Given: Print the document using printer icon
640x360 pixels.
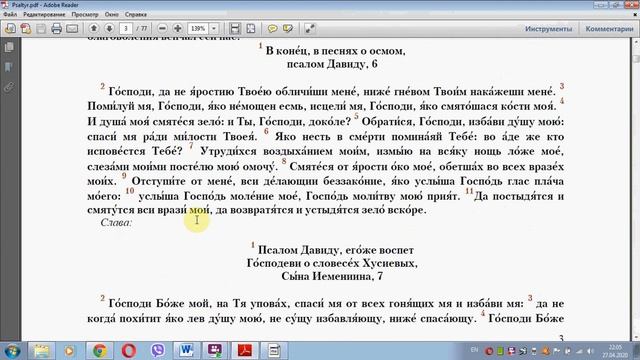Looking at the screenshot, I should (x=57, y=29).
